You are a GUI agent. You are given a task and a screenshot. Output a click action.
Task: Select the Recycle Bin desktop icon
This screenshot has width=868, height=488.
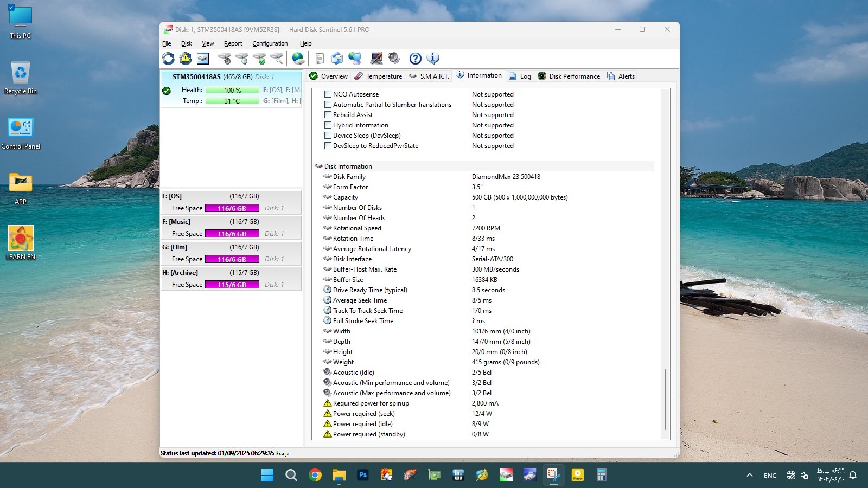click(x=21, y=78)
